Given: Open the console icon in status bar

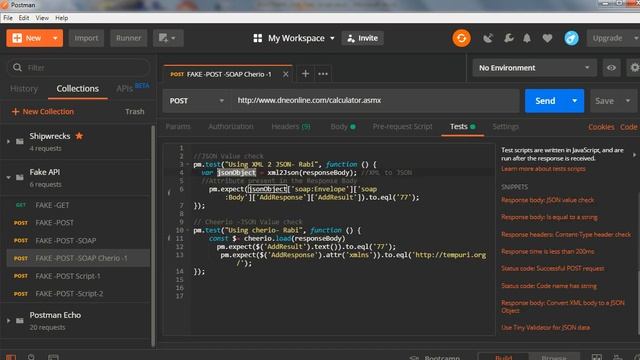Looking at the screenshot, I should [53, 357].
